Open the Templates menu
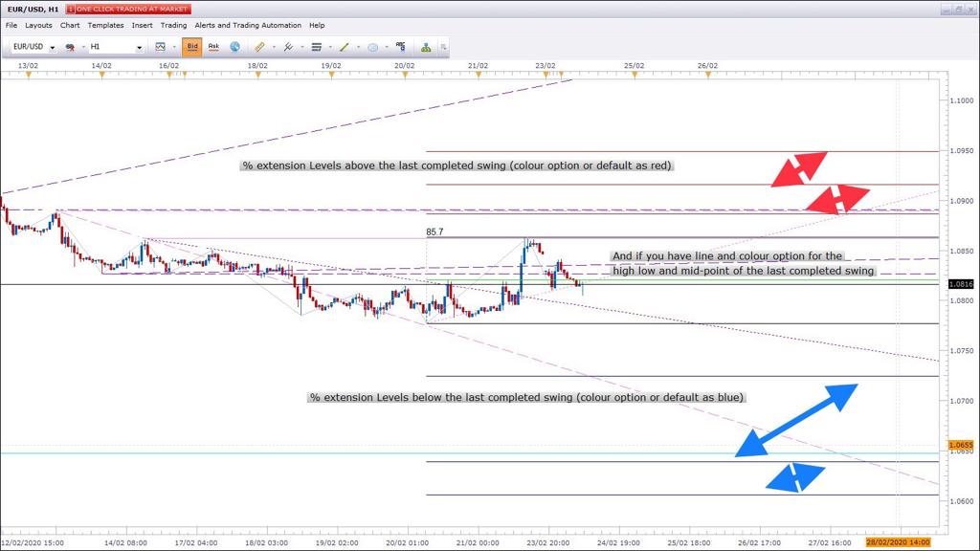Screen dimensions: 980x551 tap(105, 26)
